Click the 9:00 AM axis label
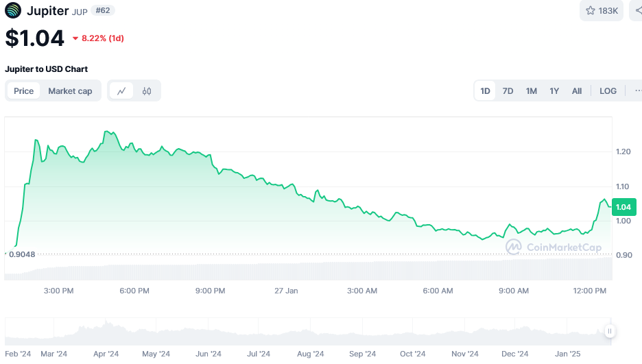This screenshot has width=642, height=364. coord(514,291)
